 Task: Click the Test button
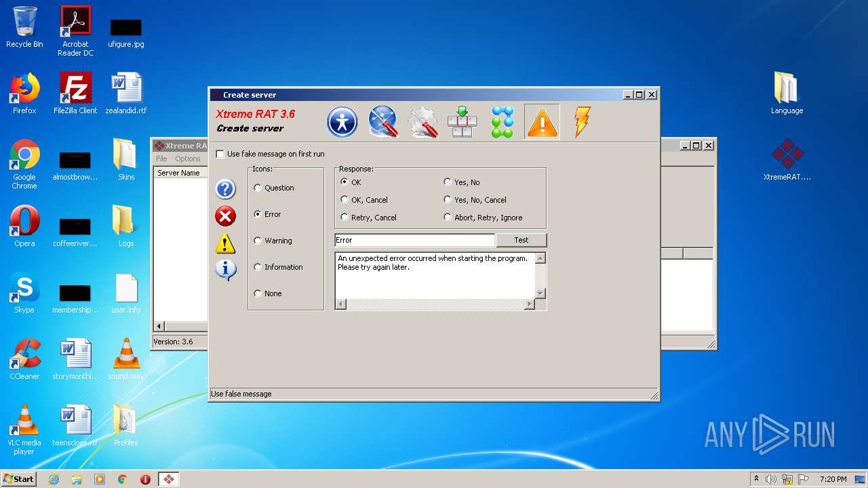(521, 240)
